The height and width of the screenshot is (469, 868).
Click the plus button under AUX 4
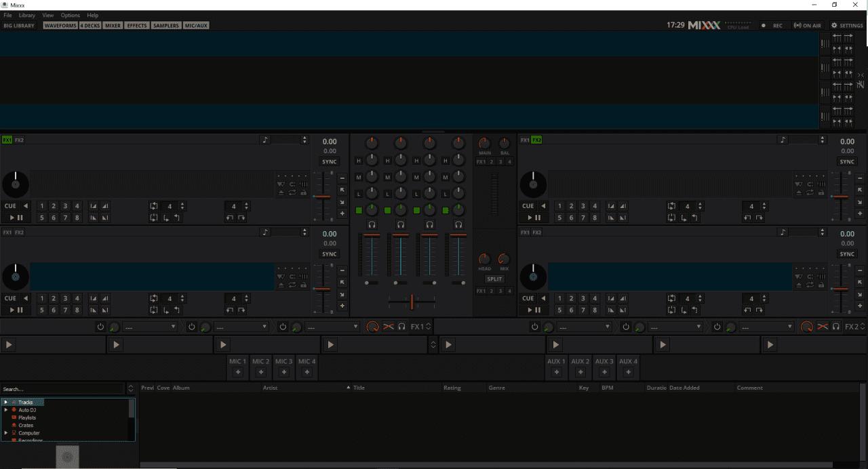(x=628, y=371)
